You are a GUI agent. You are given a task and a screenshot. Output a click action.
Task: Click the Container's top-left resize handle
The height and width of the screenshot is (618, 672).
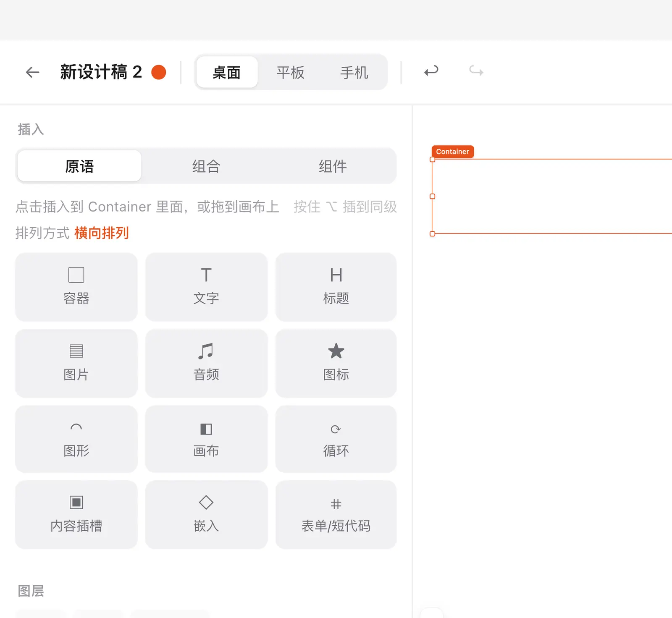pyautogui.click(x=432, y=160)
